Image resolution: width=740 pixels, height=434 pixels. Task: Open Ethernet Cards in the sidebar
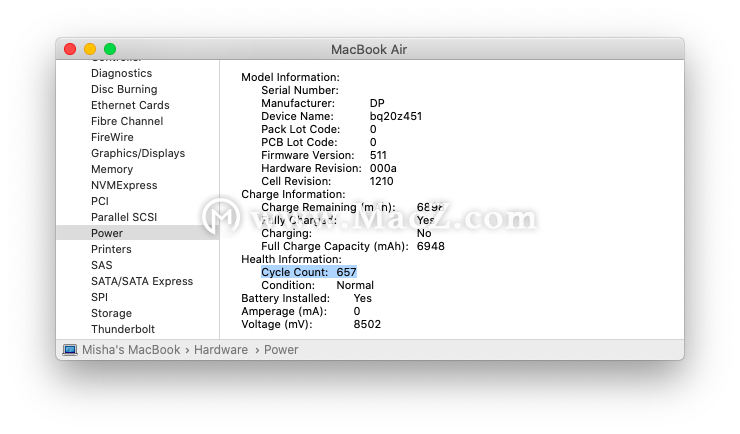[x=130, y=105]
